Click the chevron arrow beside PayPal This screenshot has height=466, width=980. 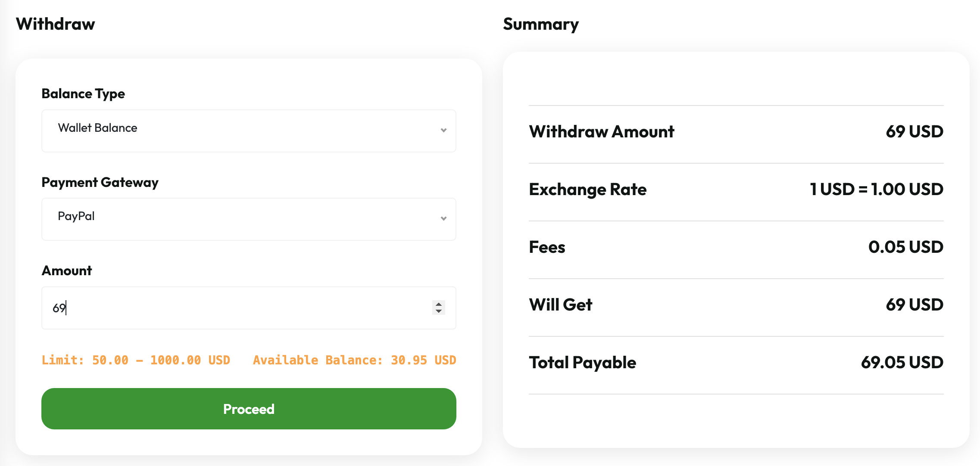[x=443, y=219]
